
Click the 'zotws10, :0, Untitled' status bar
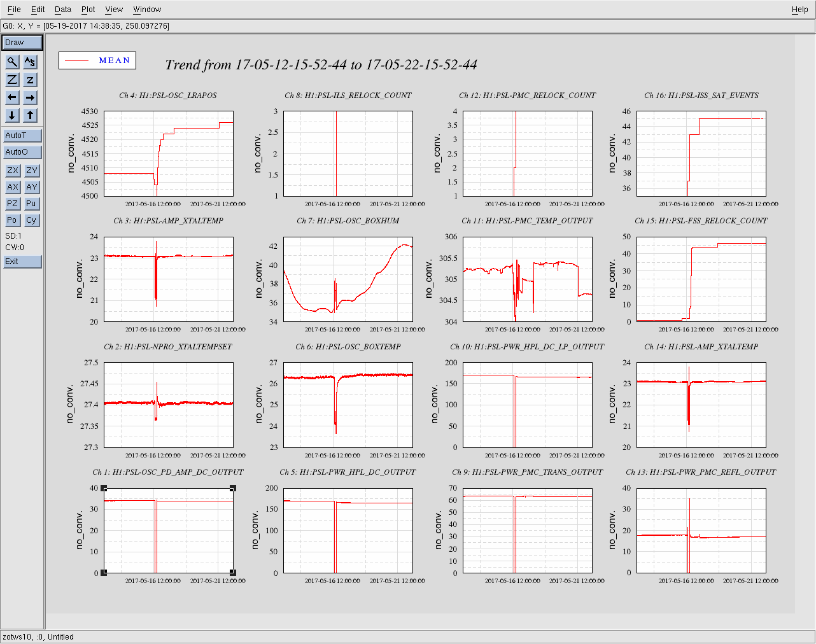click(38, 637)
